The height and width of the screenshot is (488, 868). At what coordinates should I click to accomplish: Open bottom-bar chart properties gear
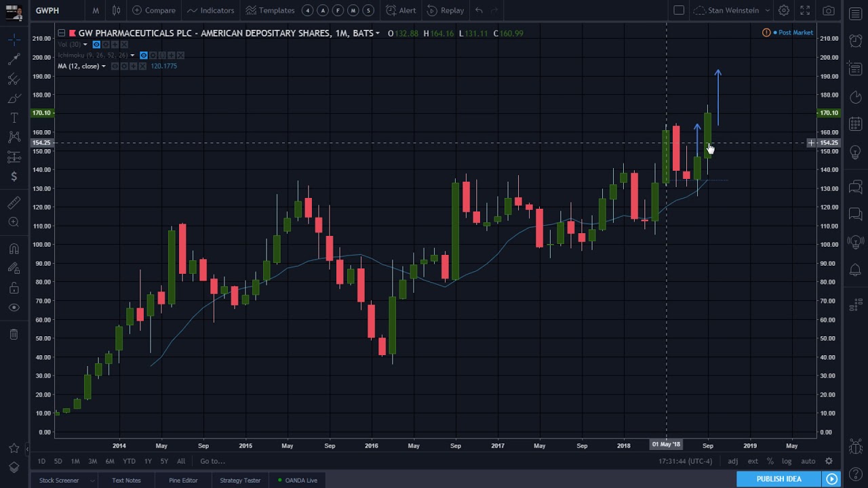(x=829, y=462)
